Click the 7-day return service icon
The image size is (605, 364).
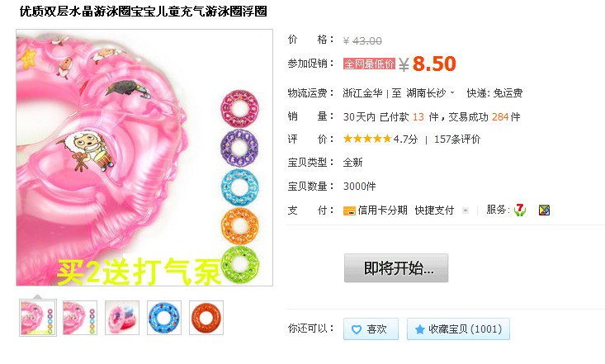tap(520, 210)
